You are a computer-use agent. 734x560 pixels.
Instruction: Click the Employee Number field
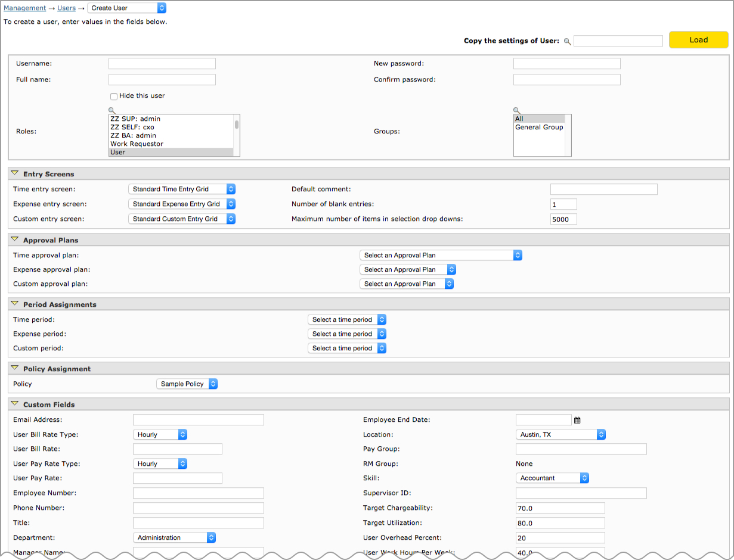point(199,493)
